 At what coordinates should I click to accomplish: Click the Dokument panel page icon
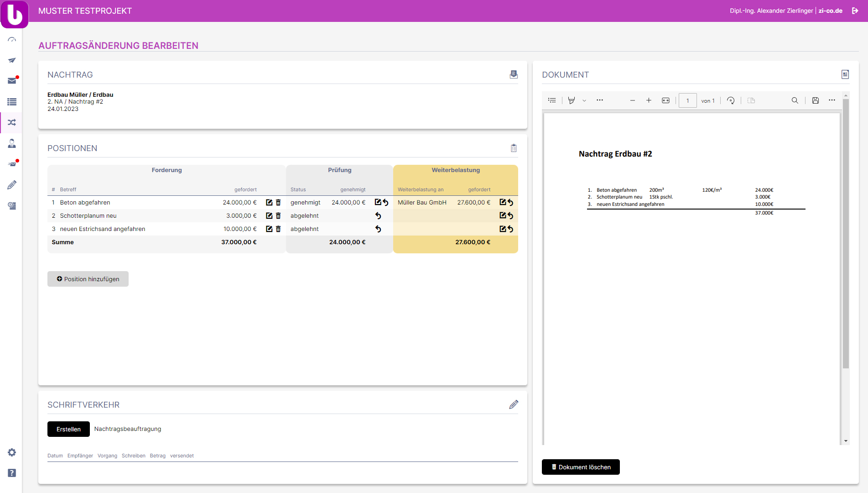pyautogui.click(x=845, y=74)
